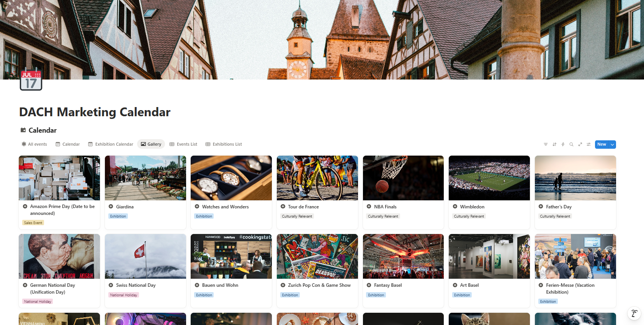
Task: Open the search magnifier icon
Action: (x=571, y=145)
